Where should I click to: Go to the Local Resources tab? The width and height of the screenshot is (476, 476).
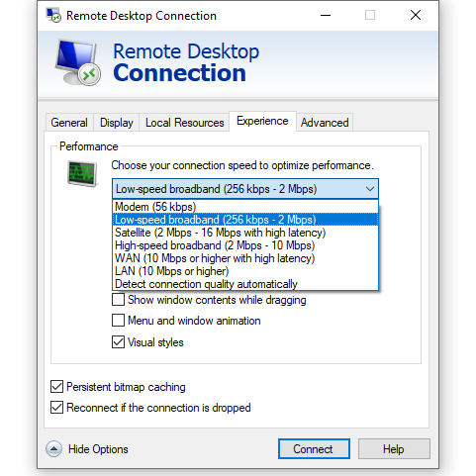[x=185, y=123]
